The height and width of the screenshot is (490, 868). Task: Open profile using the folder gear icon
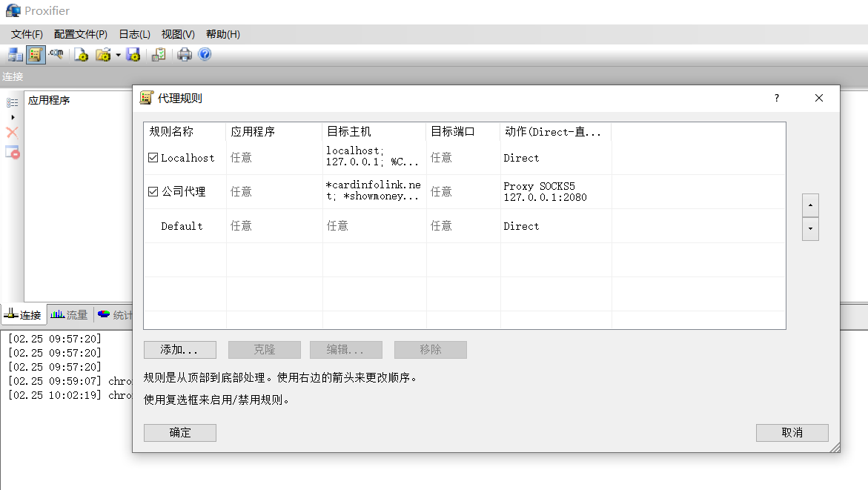[104, 54]
